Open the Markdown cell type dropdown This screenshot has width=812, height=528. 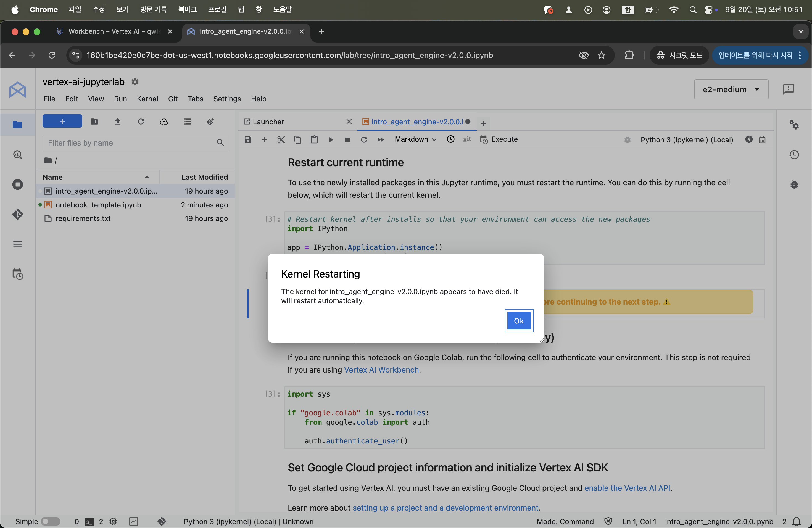[x=415, y=139]
